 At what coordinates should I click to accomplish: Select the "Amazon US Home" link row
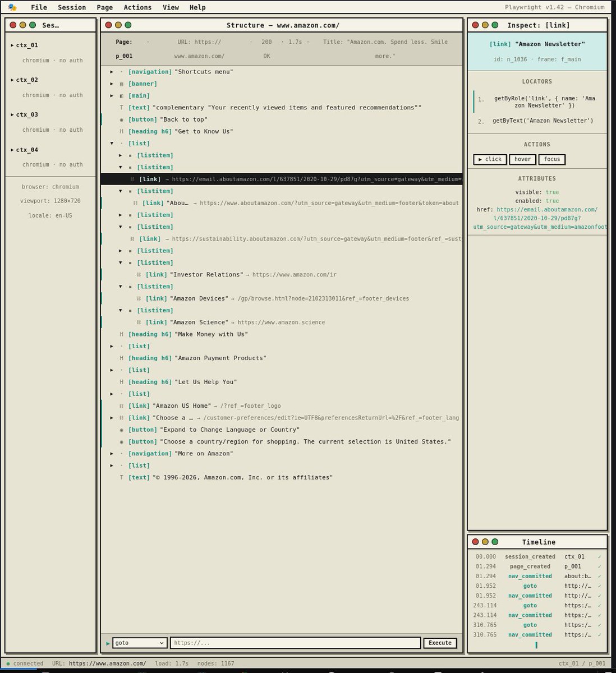tap(282, 406)
